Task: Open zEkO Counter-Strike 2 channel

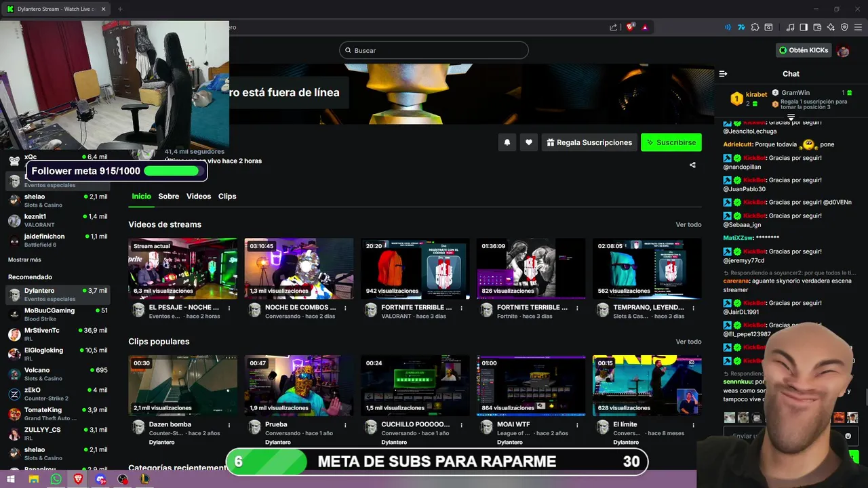Action: tap(58, 394)
